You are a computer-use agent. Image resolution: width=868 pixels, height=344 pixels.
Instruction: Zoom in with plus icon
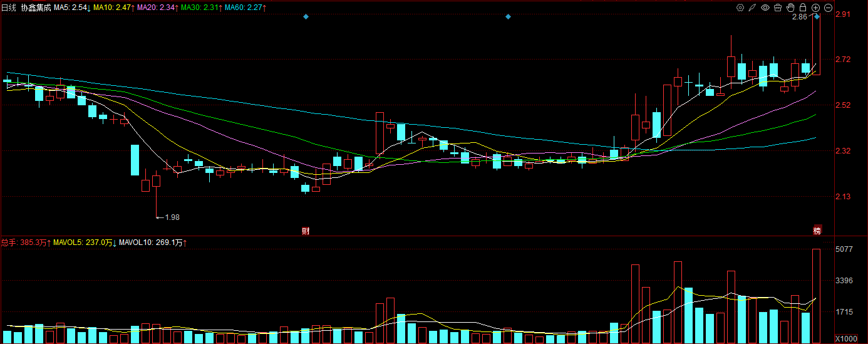tap(815, 8)
